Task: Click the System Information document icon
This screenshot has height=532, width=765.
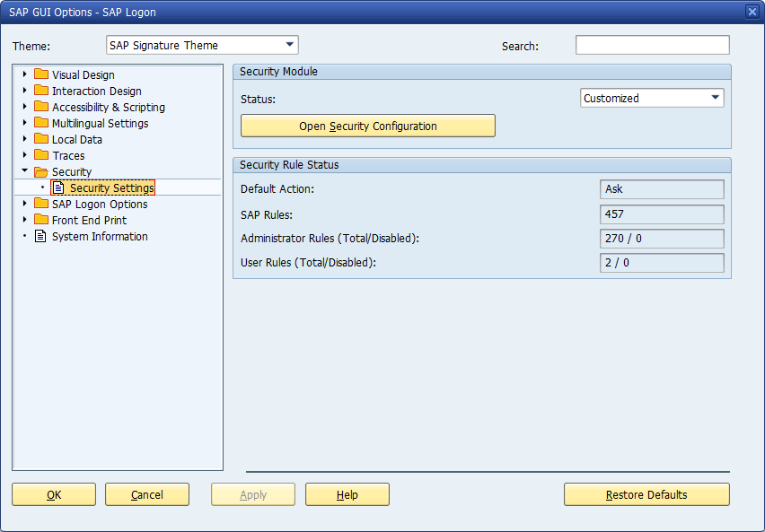Action: pos(40,236)
